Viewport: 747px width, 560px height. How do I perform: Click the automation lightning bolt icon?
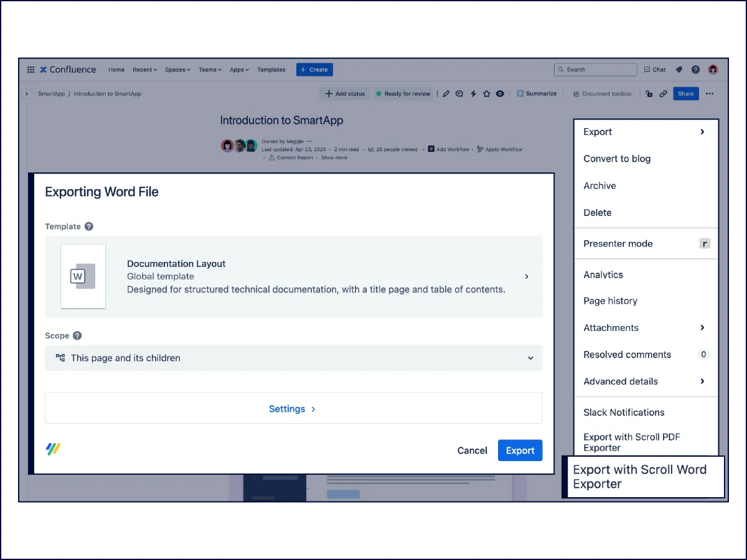(473, 94)
